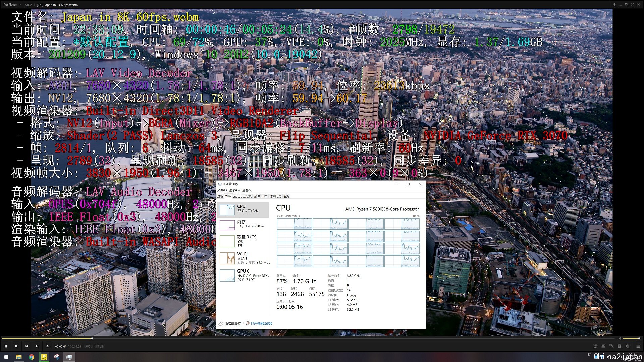644x362 pixels.
Task: Open 打开资源监视器 link
Action: coord(259,323)
